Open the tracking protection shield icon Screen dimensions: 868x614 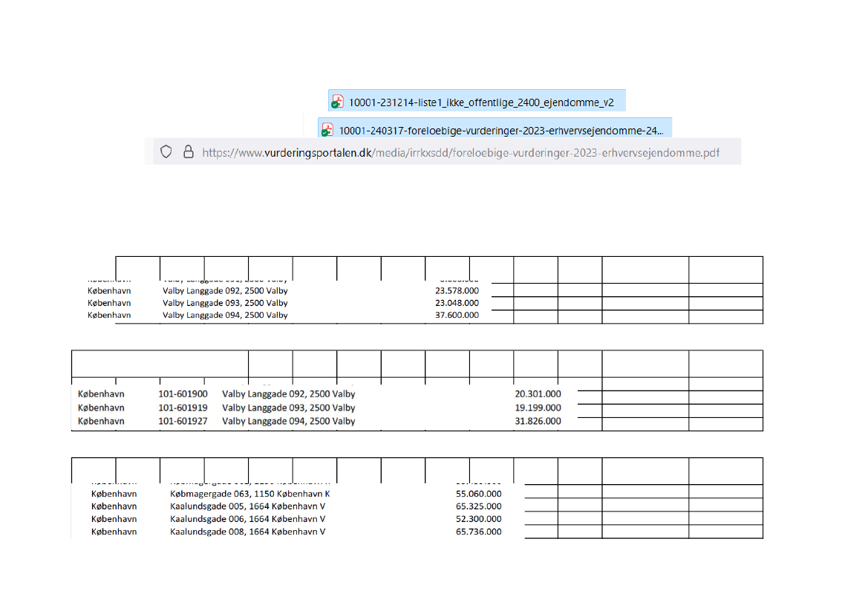point(166,152)
